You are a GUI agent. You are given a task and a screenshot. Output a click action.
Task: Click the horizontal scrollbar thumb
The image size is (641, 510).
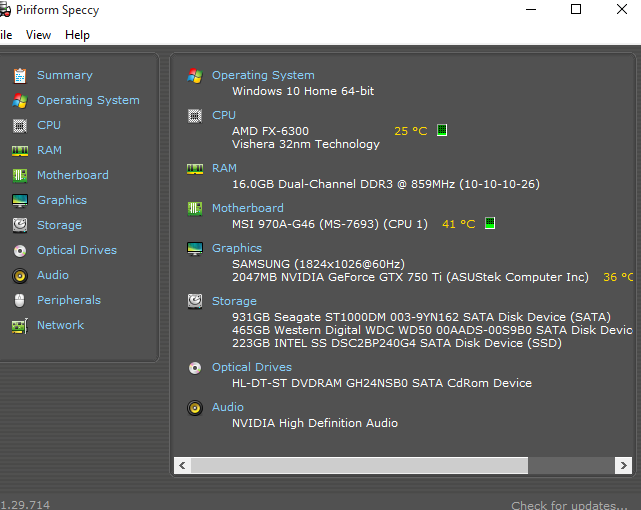[x=360, y=465]
